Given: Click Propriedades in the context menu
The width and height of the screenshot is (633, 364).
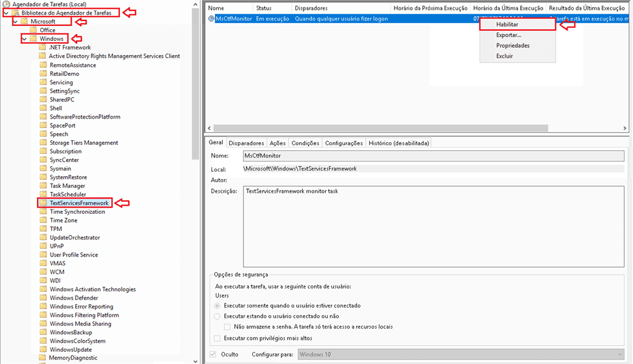Looking at the screenshot, I should tap(512, 46).
